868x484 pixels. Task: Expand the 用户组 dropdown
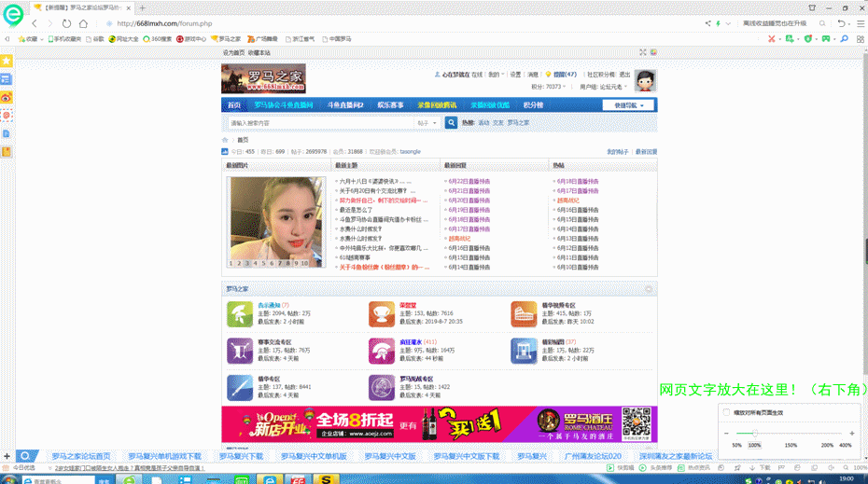pyautogui.click(x=603, y=87)
